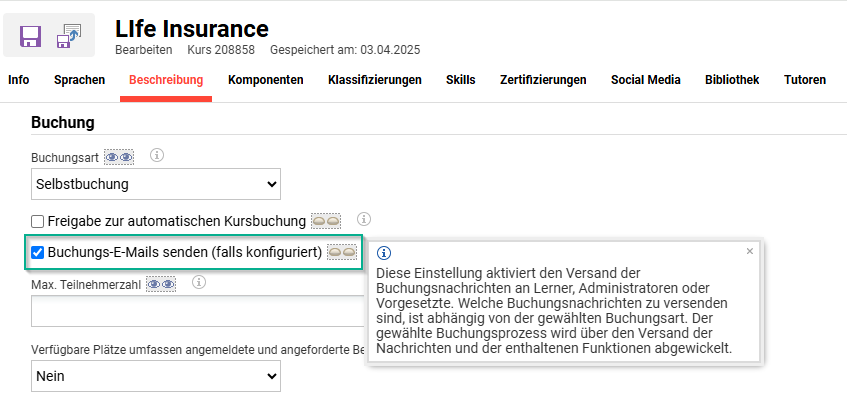Click the info icon next to Buchungsart
The width and height of the screenshot is (847, 418).
coord(156,155)
